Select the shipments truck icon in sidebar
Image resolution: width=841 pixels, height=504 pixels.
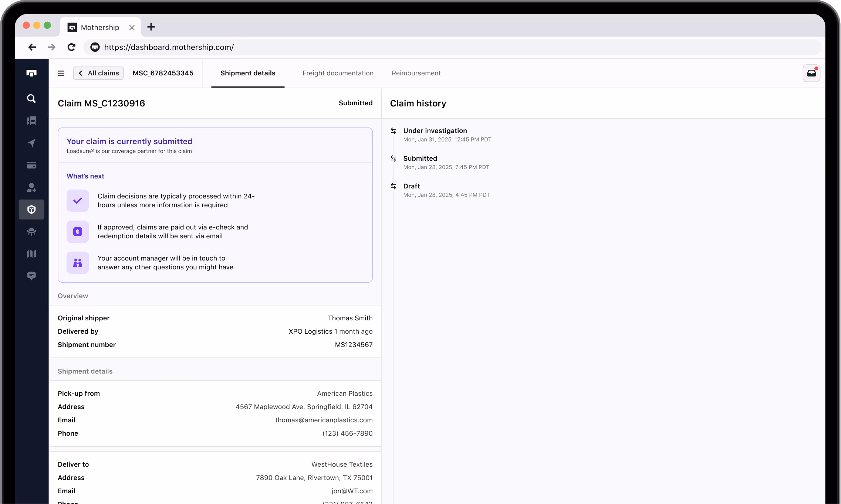click(x=31, y=121)
